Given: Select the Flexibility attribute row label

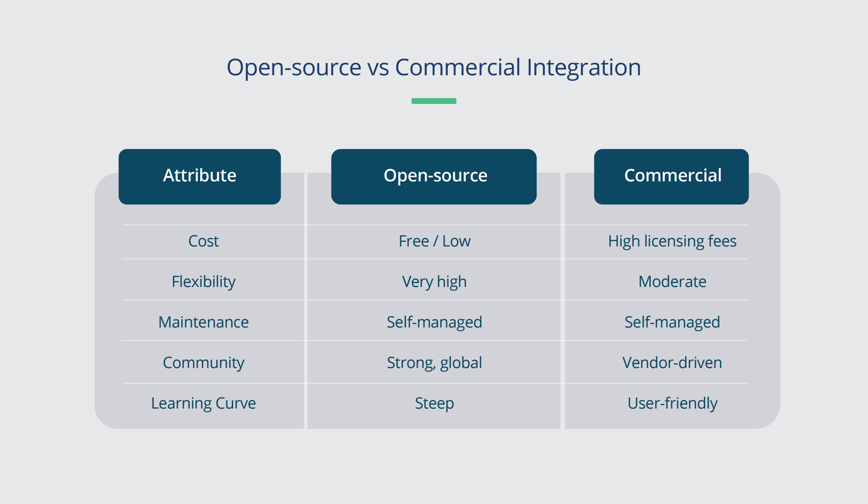Looking at the screenshot, I should coord(203,282).
